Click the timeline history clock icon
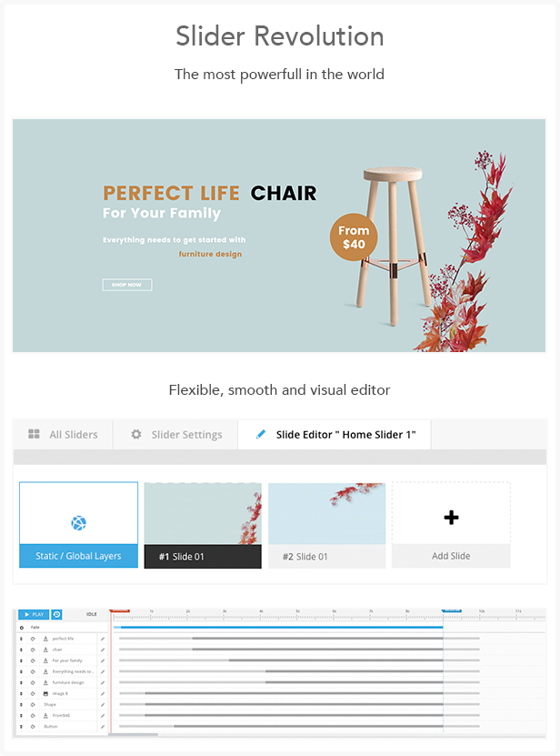 tap(57, 614)
